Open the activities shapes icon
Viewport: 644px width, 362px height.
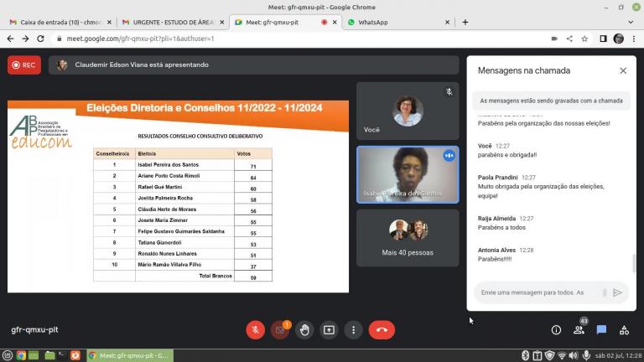tap(624, 330)
